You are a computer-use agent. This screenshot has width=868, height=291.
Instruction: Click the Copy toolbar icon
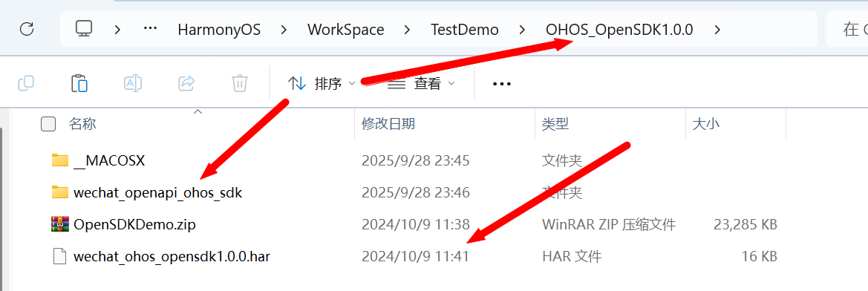26,84
